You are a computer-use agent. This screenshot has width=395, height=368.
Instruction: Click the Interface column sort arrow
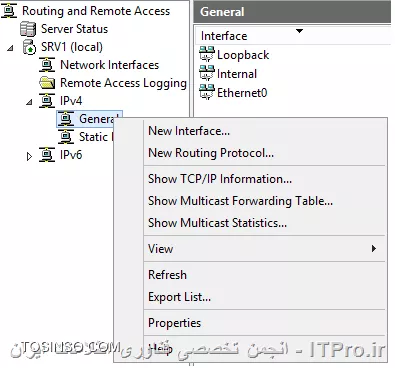coord(299,31)
